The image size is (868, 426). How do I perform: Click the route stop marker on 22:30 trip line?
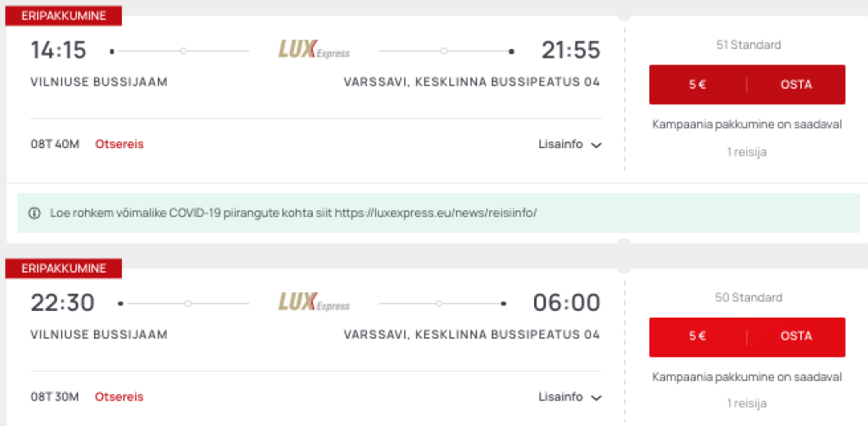(188, 303)
